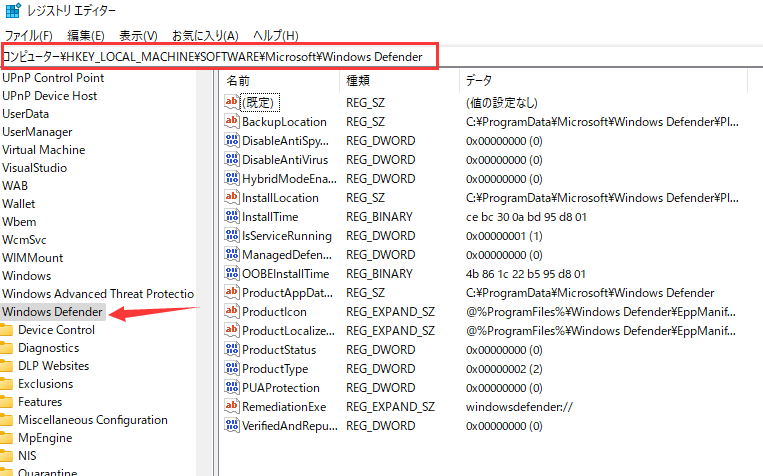Open the ヘルプ(H) menu
This screenshot has height=476, width=763.
(x=275, y=36)
